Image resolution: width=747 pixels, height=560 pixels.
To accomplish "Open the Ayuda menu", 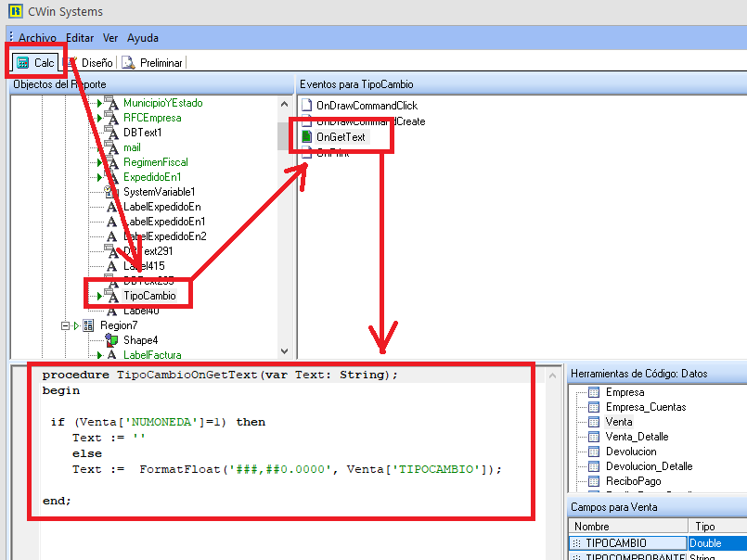I will coord(142,38).
